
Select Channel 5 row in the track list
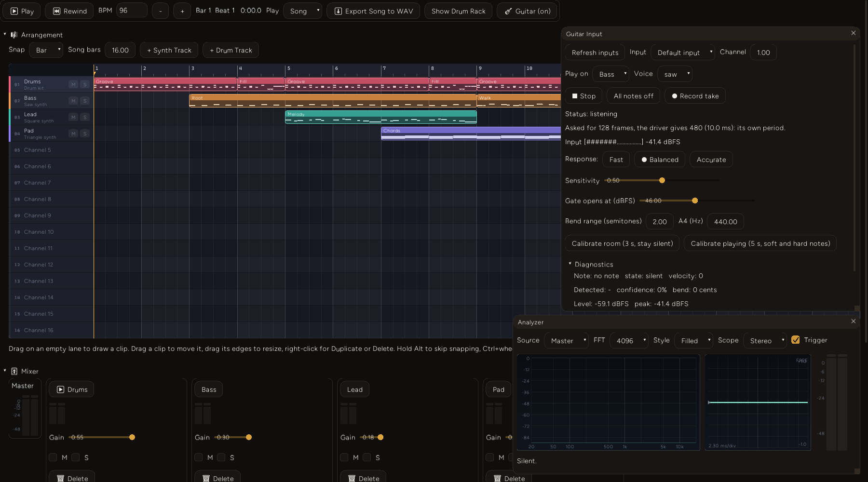coord(51,150)
